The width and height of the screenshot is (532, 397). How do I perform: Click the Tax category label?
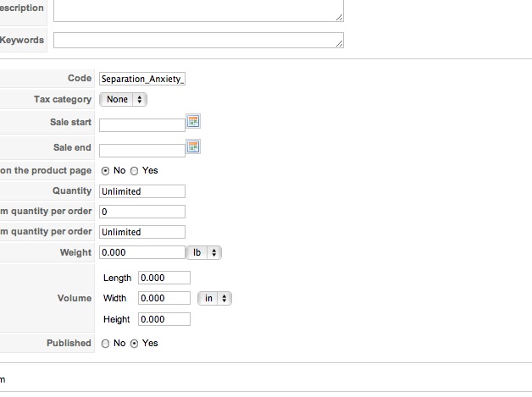pos(63,99)
